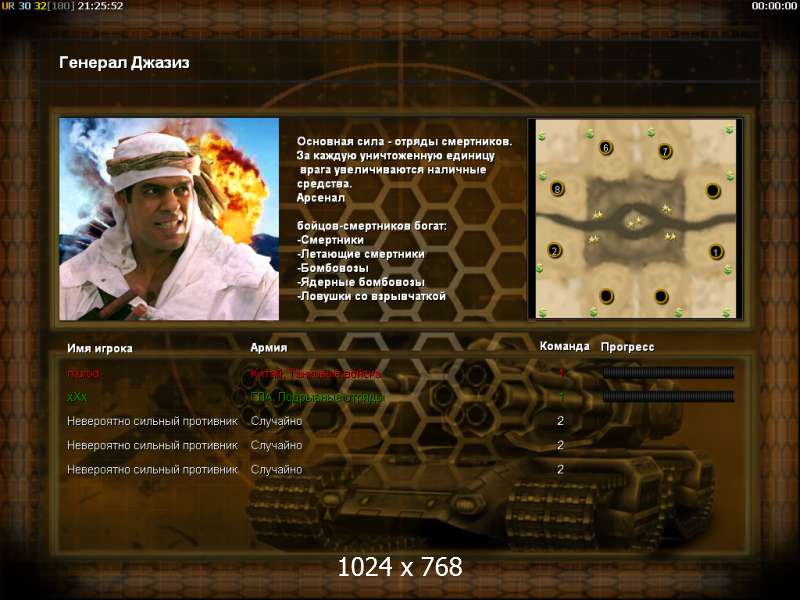Click the "Имя игрока" column header

click(x=100, y=348)
